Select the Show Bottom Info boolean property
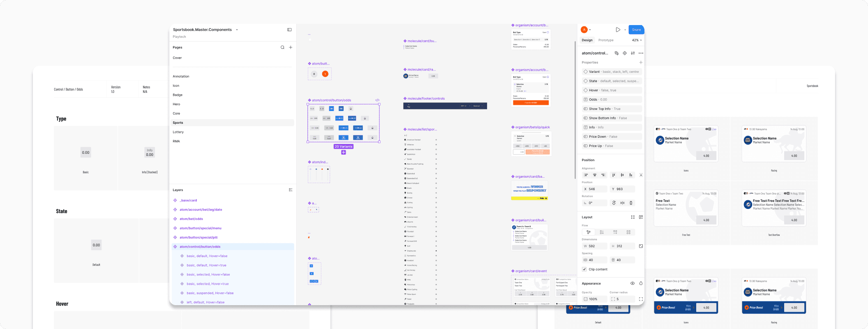 [x=612, y=118]
